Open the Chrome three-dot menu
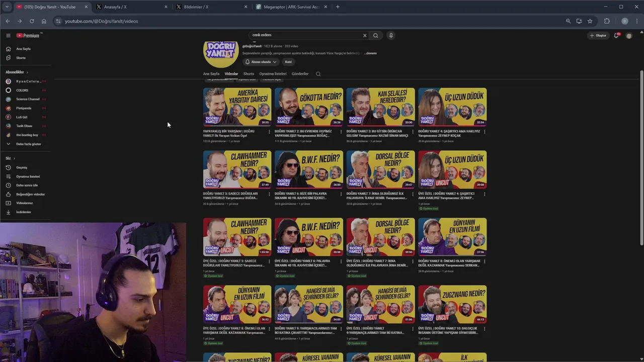This screenshot has width=644, height=362. [x=636, y=21]
